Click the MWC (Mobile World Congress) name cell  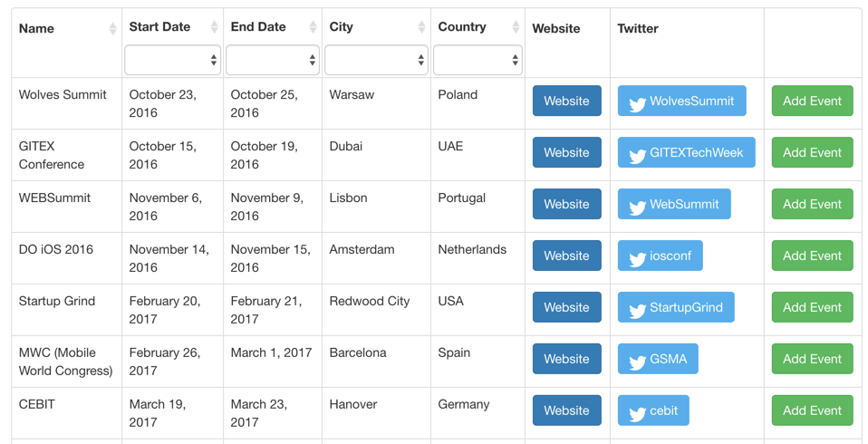point(66,362)
